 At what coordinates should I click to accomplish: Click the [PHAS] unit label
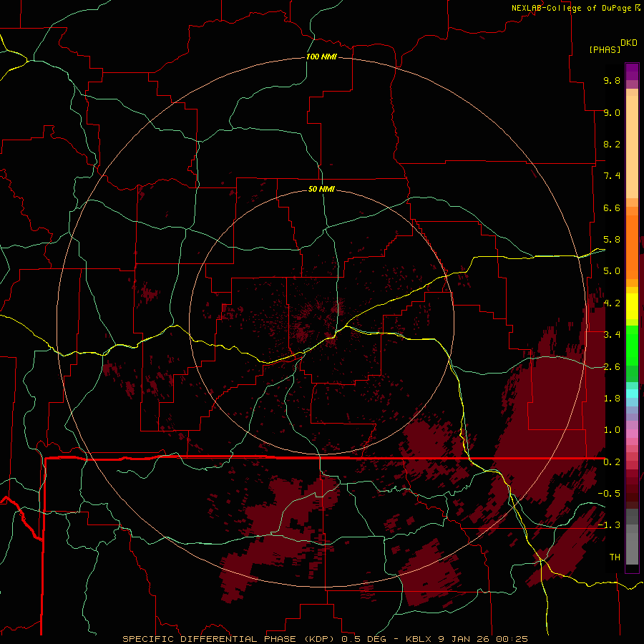(x=605, y=49)
